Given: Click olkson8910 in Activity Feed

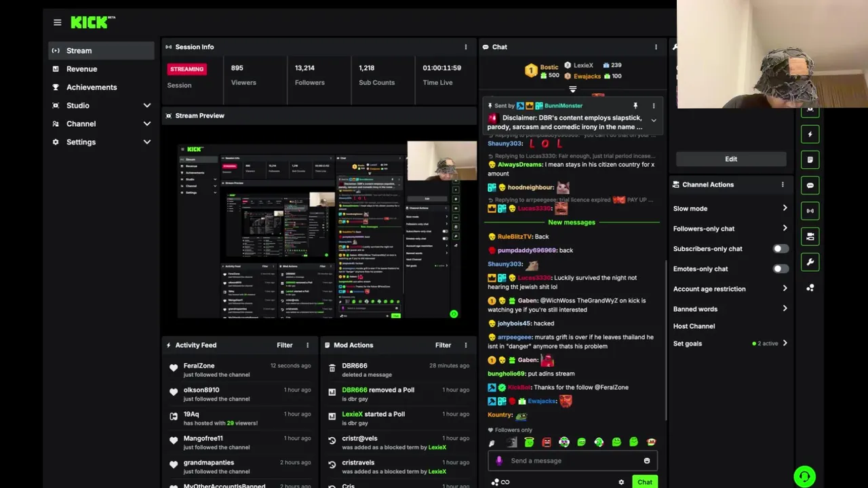Looking at the screenshot, I should (201, 390).
